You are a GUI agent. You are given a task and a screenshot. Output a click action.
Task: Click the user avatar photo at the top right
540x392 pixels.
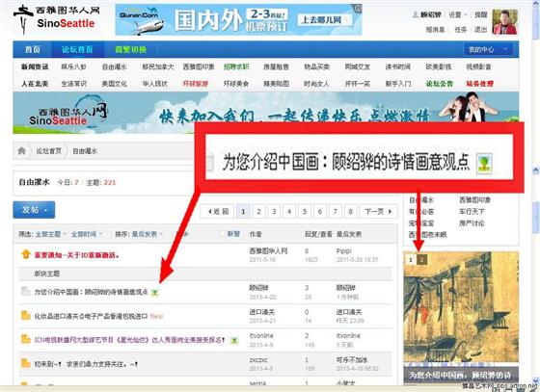[505, 21]
